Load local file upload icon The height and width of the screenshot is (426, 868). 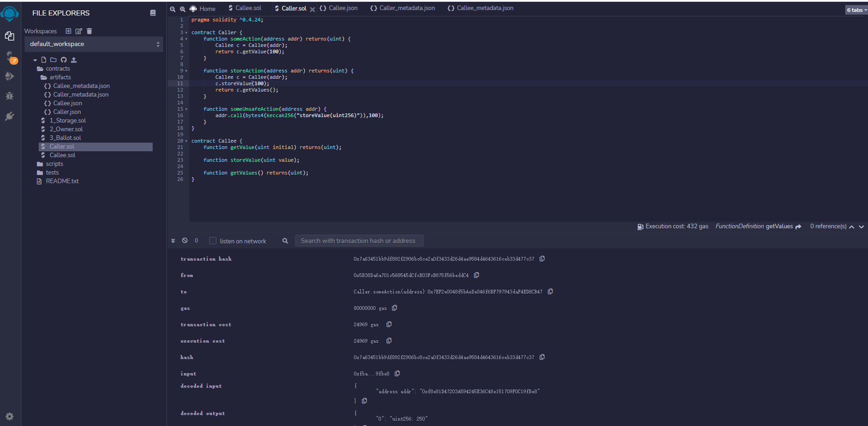click(74, 60)
